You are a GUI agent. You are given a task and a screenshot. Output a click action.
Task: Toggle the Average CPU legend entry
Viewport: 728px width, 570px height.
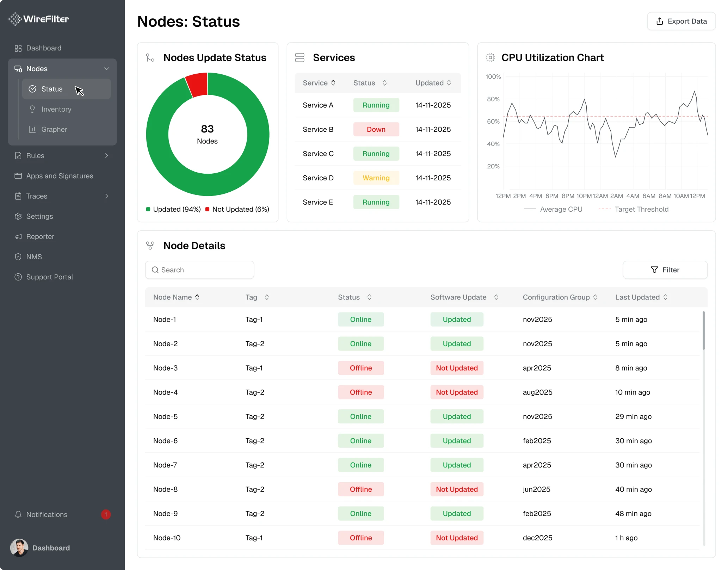pyautogui.click(x=554, y=209)
